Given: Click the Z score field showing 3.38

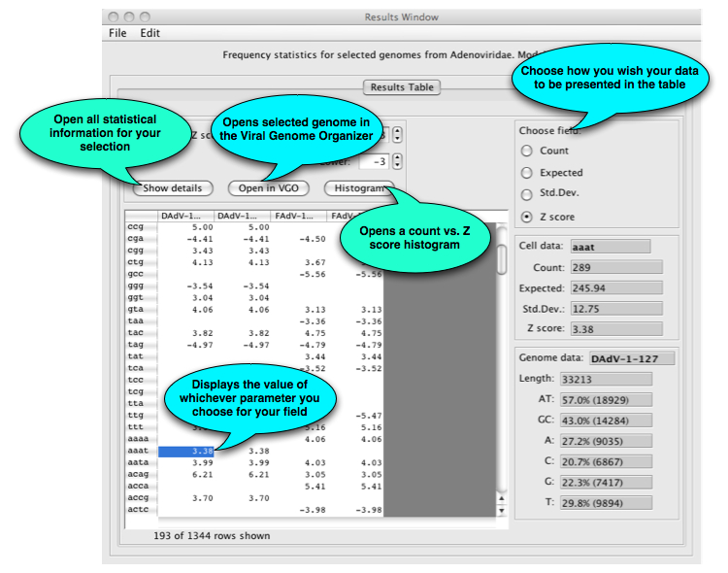Looking at the screenshot, I should [616, 329].
